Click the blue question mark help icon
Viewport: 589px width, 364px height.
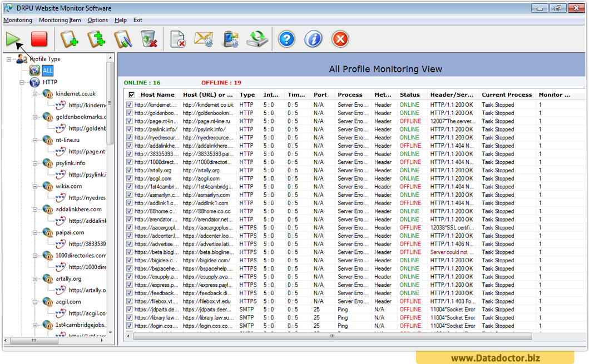(286, 39)
